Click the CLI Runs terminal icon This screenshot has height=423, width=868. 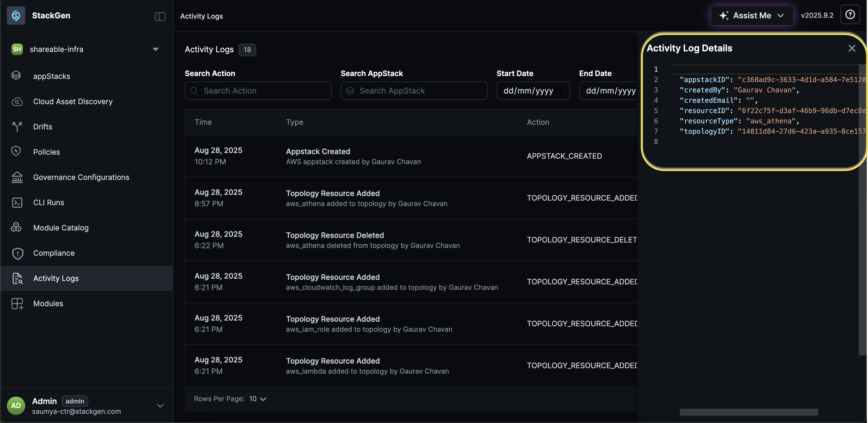pos(17,202)
